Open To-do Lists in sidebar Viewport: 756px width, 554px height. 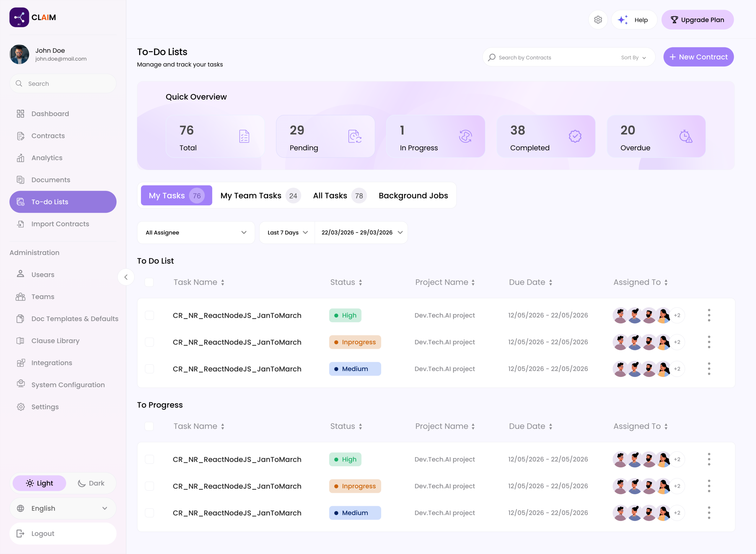pos(63,202)
